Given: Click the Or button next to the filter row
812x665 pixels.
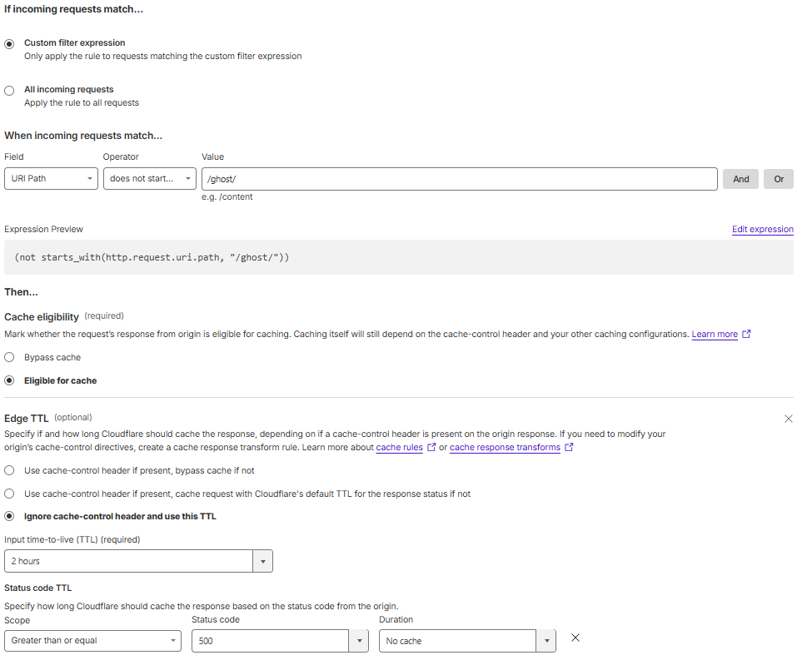Looking at the screenshot, I should (779, 178).
